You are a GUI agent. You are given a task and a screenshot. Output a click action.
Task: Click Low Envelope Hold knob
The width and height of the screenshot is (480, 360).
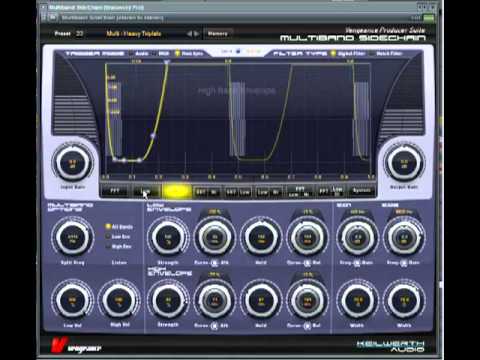pyautogui.click(x=261, y=238)
